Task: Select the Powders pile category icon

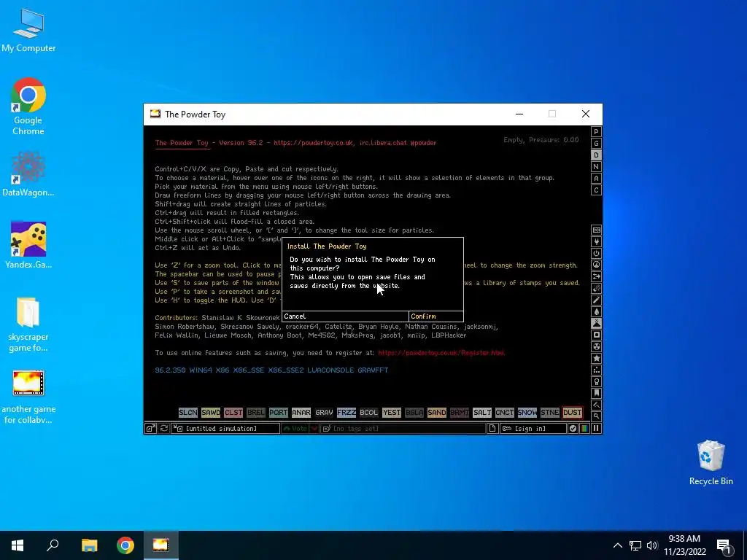Action: 597,323
